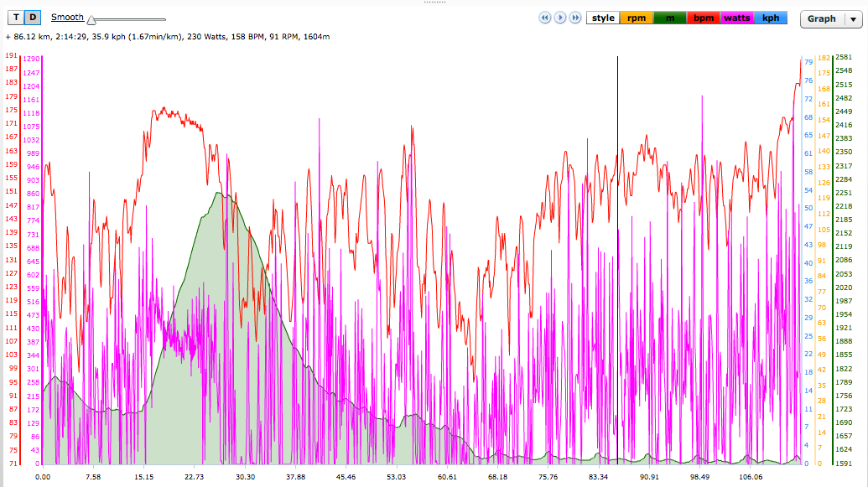Click the double-left rewind arrow icon
Image resolution: width=868 pixels, height=487 pixels.
544,18
